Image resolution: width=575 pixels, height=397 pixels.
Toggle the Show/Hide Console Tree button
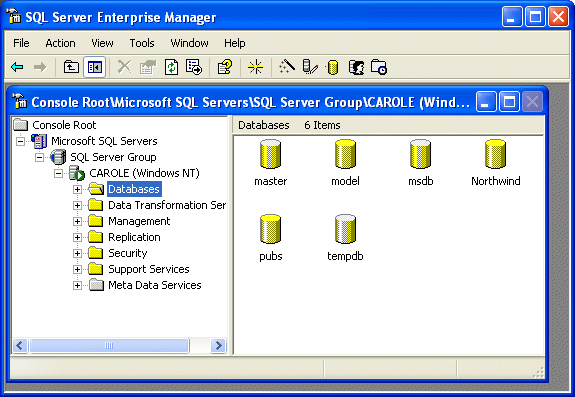(95, 67)
